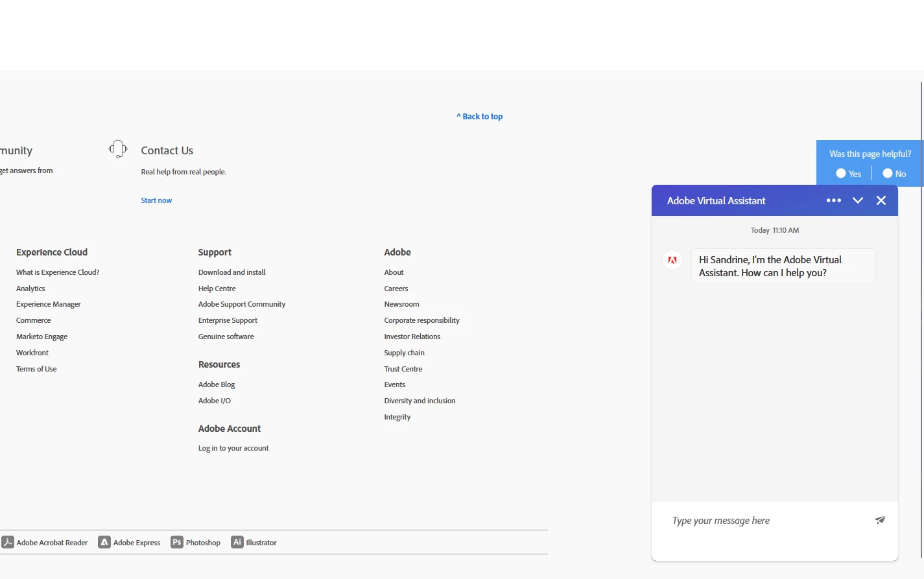Open the Commerce link
The image size is (924, 579).
pyautogui.click(x=34, y=320)
